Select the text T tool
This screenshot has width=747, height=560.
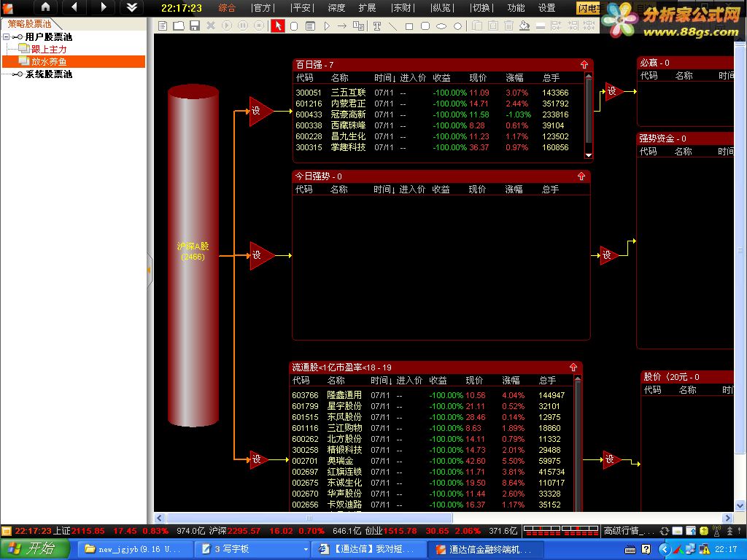click(x=377, y=26)
